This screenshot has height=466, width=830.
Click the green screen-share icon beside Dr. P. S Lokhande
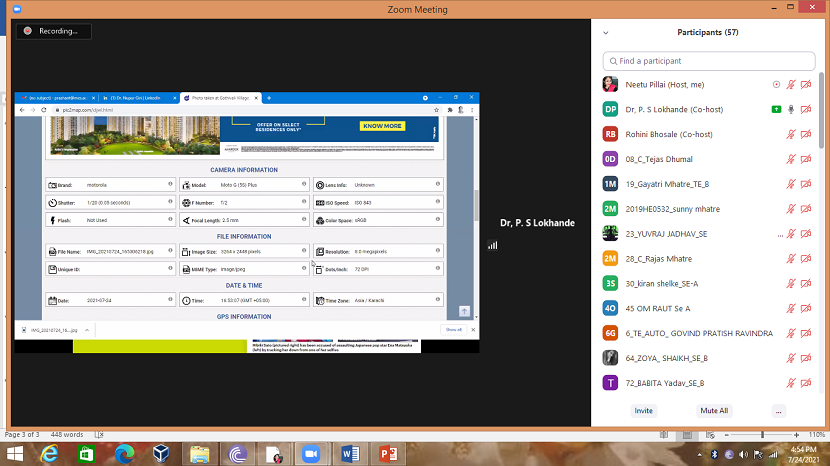(776, 110)
